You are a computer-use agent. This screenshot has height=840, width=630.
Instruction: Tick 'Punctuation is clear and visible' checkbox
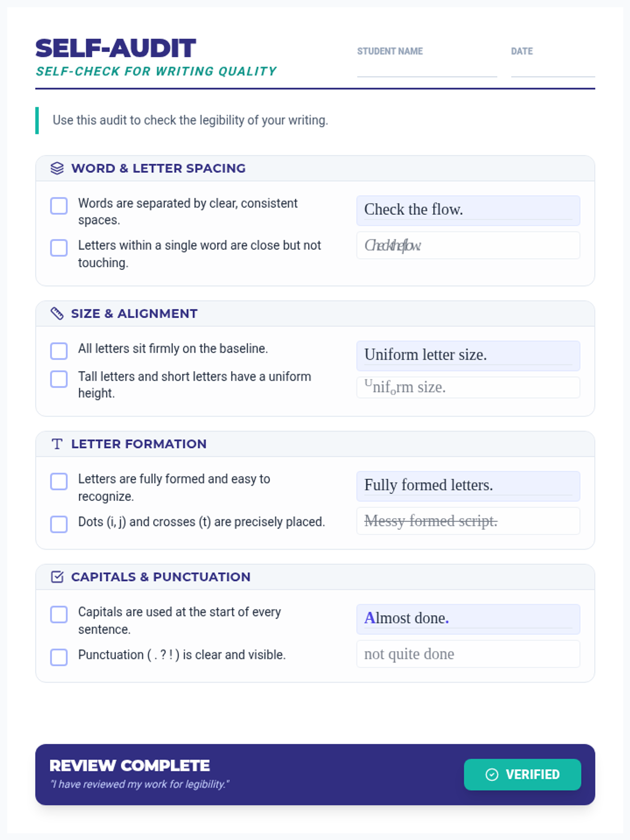click(x=59, y=657)
